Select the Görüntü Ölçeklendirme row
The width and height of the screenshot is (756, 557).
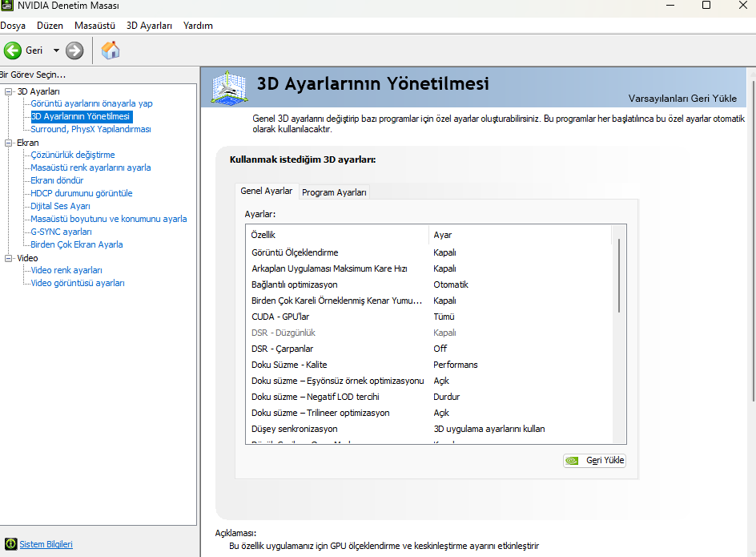pyautogui.click(x=429, y=252)
